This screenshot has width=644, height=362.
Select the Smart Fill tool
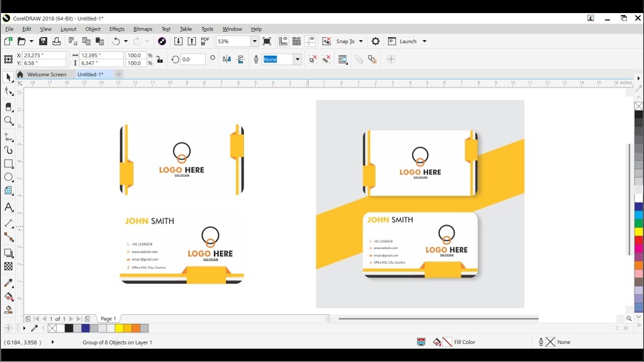[8, 310]
